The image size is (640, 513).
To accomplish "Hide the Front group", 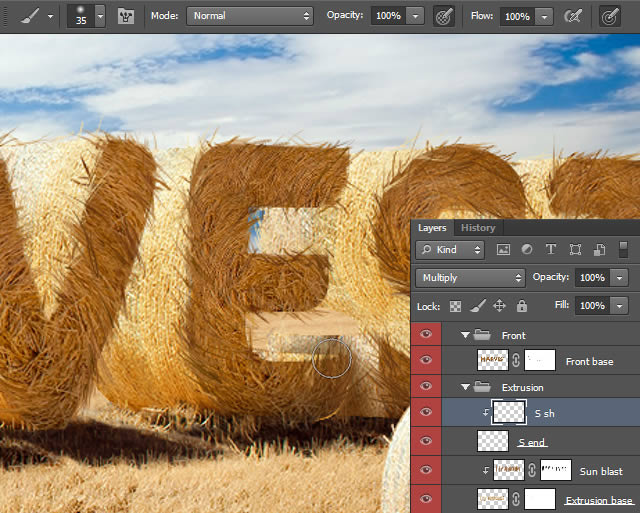I will point(426,334).
